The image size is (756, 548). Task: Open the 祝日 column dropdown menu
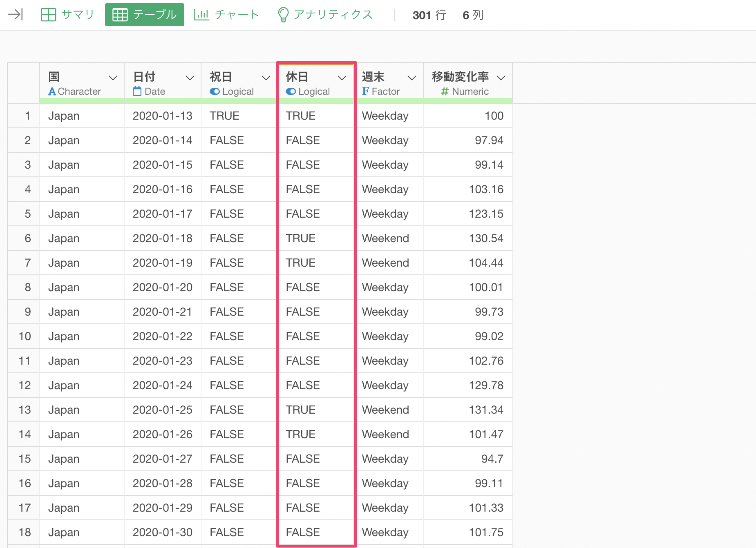pos(266,78)
